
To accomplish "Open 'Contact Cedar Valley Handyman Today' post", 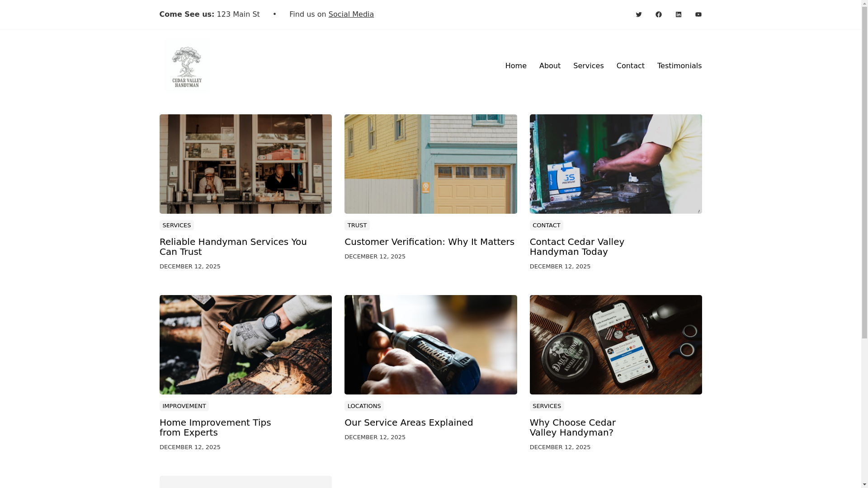I will point(577,247).
